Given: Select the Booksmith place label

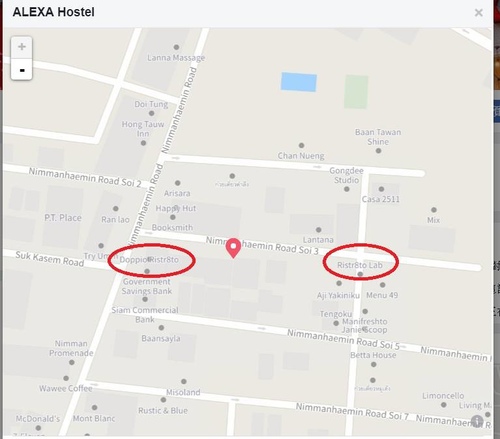Looking at the screenshot, I should [172, 227].
